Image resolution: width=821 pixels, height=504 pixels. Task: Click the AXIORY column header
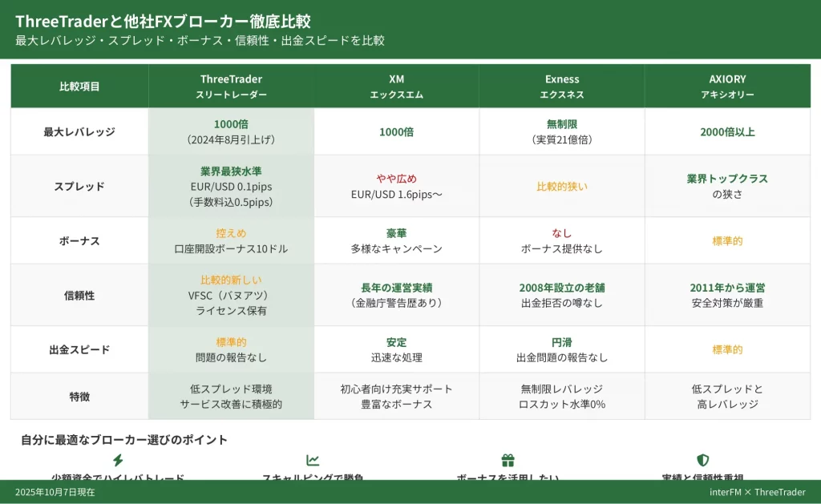[727, 87]
